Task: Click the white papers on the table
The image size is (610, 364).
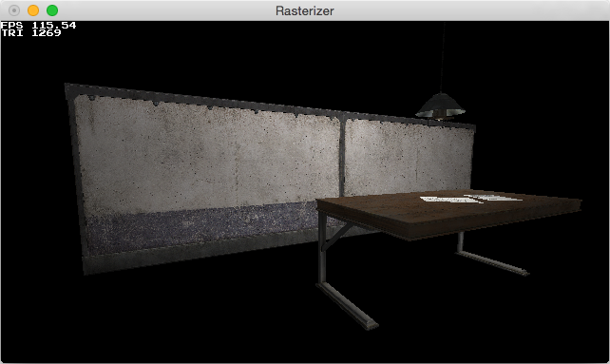Action: coord(470,199)
